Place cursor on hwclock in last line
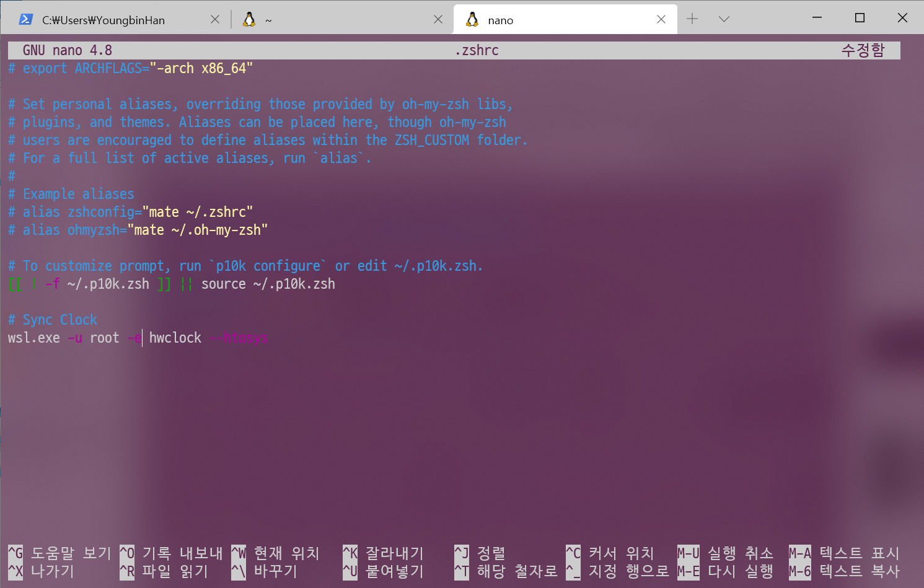The width and height of the screenshot is (924, 588). coord(175,338)
